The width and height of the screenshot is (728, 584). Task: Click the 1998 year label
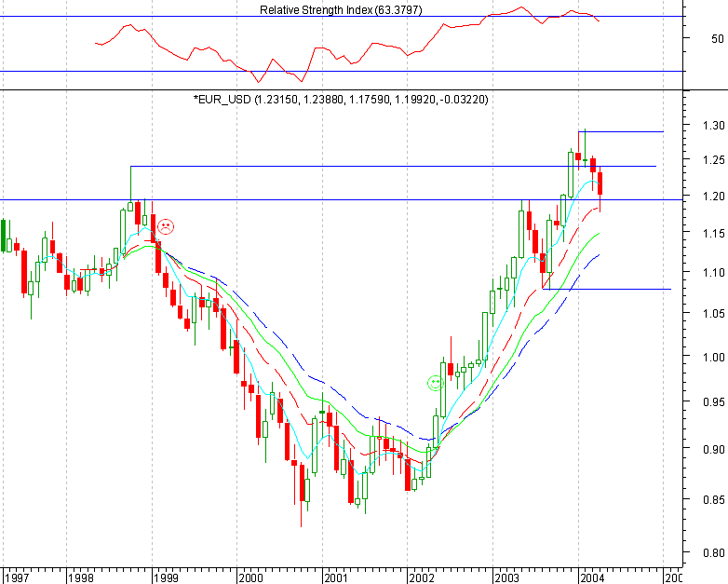80,578
